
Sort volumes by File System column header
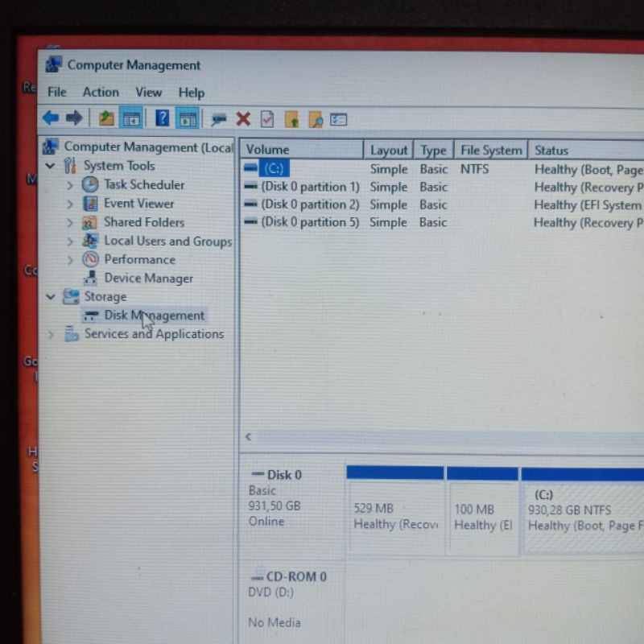coord(490,150)
